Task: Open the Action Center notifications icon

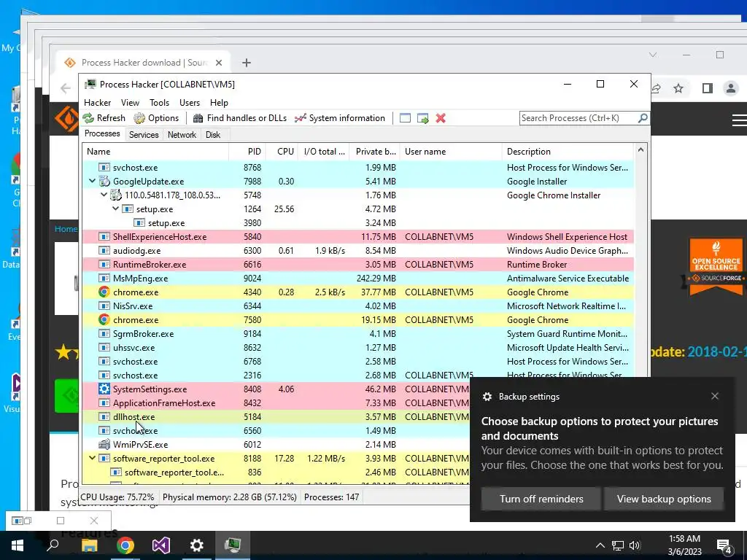Action: 724,547
